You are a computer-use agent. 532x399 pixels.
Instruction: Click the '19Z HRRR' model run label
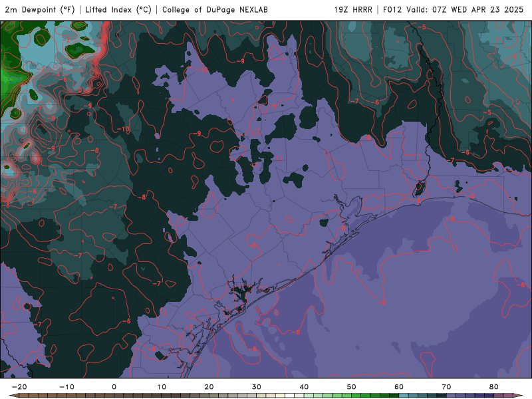pyautogui.click(x=353, y=9)
